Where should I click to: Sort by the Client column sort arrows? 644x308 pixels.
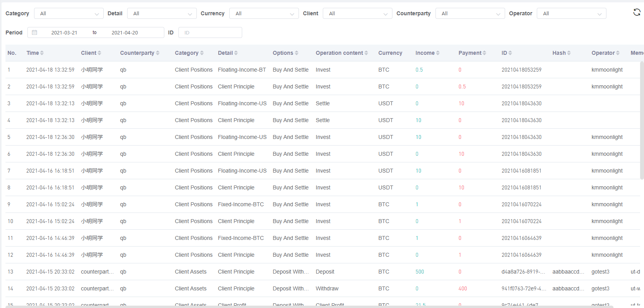pyautogui.click(x=99, y=53)
